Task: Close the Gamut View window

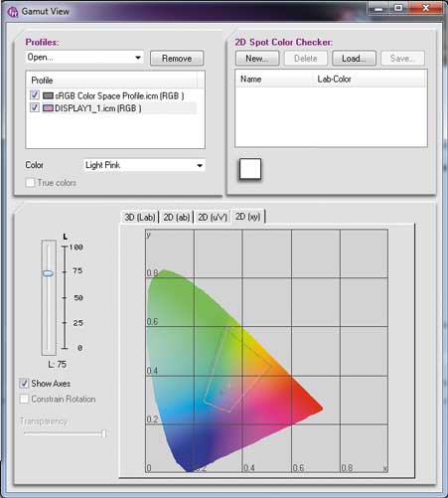Action: (x=426, y=8)
